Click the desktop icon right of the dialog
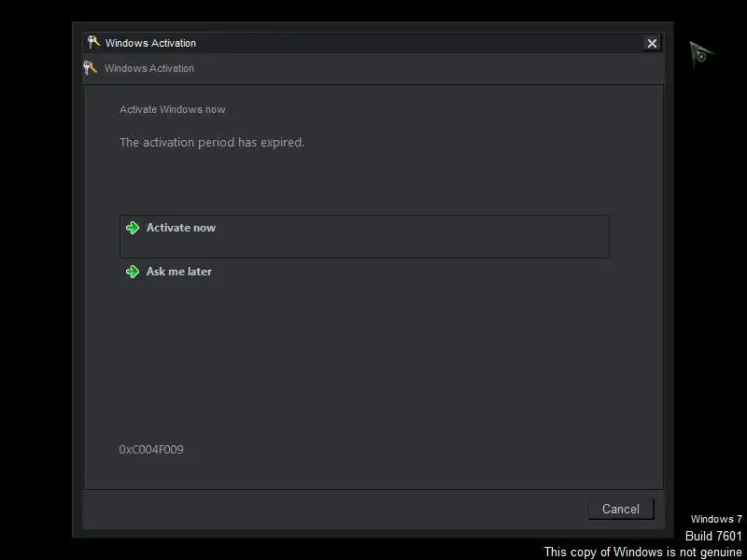 coord(700,55)
